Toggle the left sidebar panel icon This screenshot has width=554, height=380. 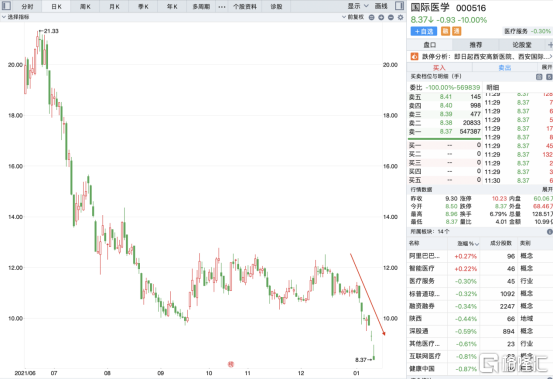coord(6,6)
